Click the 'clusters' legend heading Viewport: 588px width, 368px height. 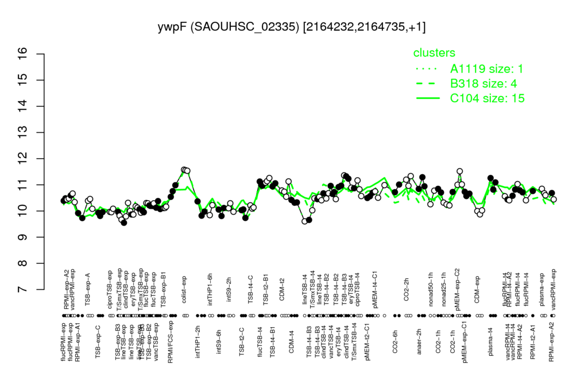[x=434, y=52]
